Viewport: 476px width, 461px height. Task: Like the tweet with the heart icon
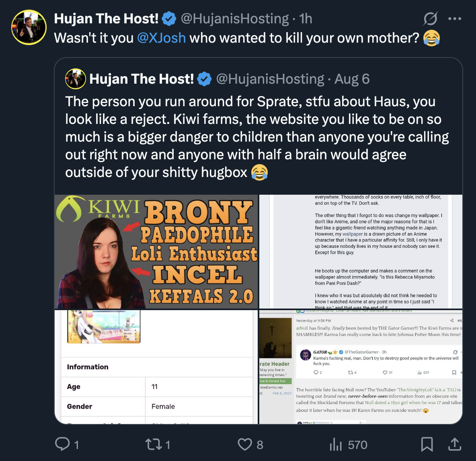point(244,444)
